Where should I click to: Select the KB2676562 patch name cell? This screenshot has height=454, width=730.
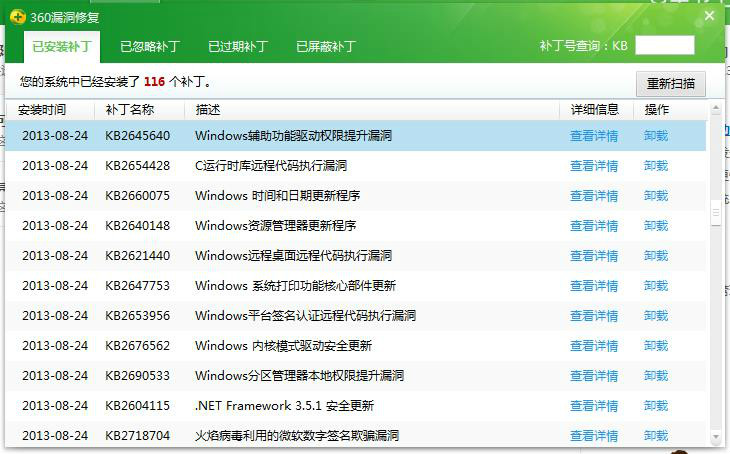(137, 346)
